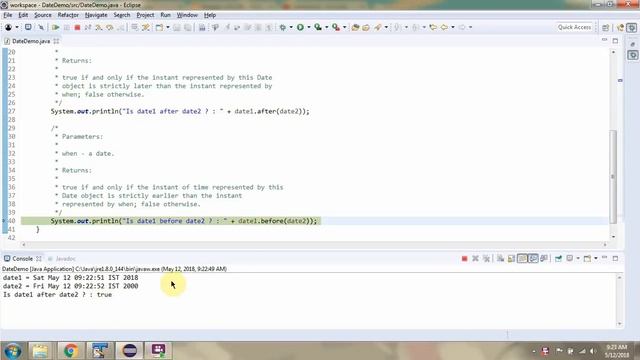Click the Last Edit Location arrow icon
Screen dimensions: 640x360
point(433,27)
